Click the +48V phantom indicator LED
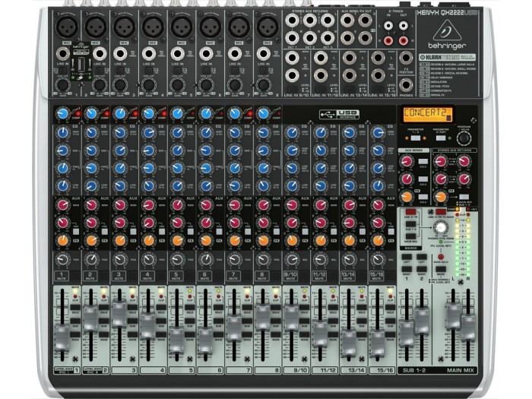The image size is (532, 399). pyautogui.click(x=468, y=209)
